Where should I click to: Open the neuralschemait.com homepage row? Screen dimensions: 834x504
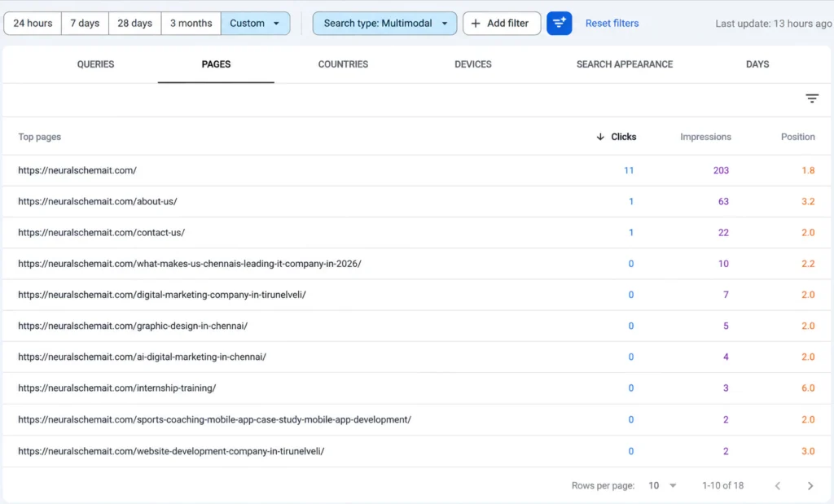pyautogui.click(x=416, y=170)
